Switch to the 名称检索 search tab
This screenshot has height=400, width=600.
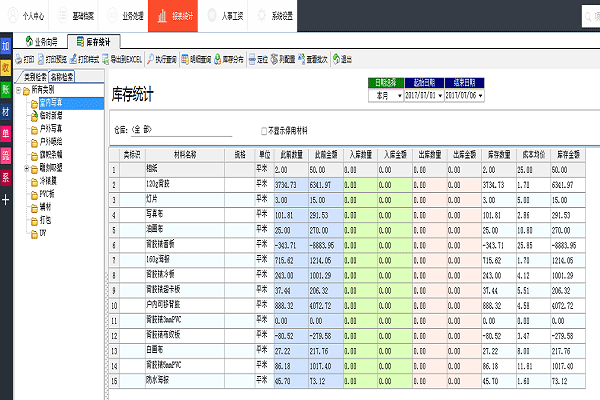pyautogui.click(x=63, y=75)
